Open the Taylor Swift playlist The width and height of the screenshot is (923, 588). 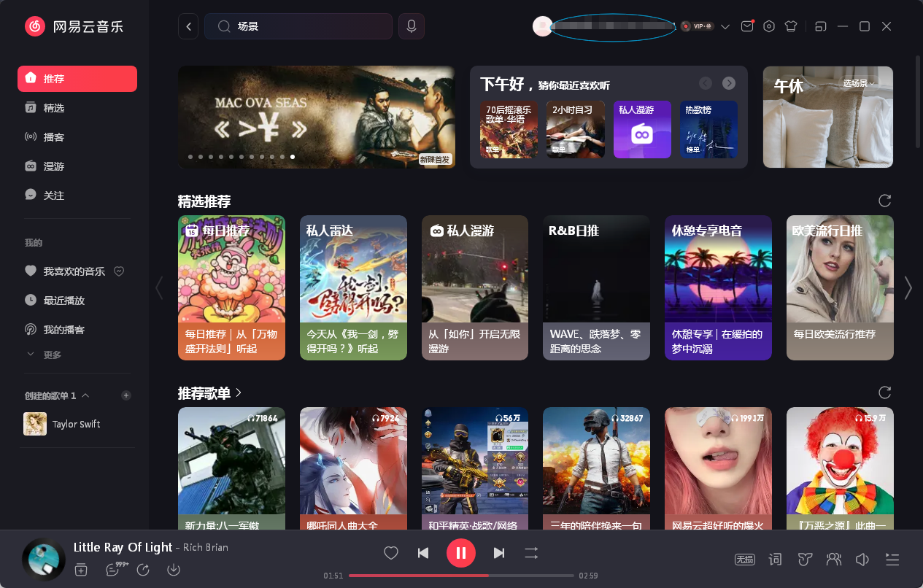tap(77, 424)
